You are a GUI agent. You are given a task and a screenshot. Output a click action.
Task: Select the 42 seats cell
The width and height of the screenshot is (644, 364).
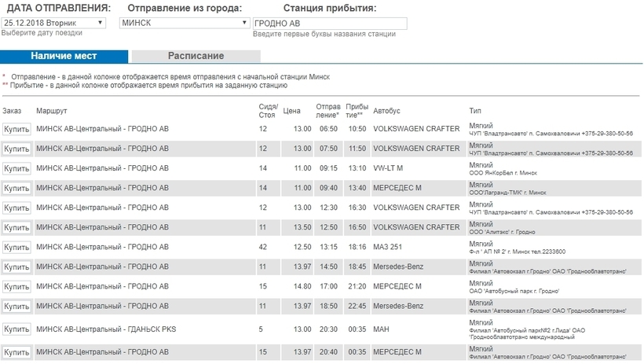point(263,247)
